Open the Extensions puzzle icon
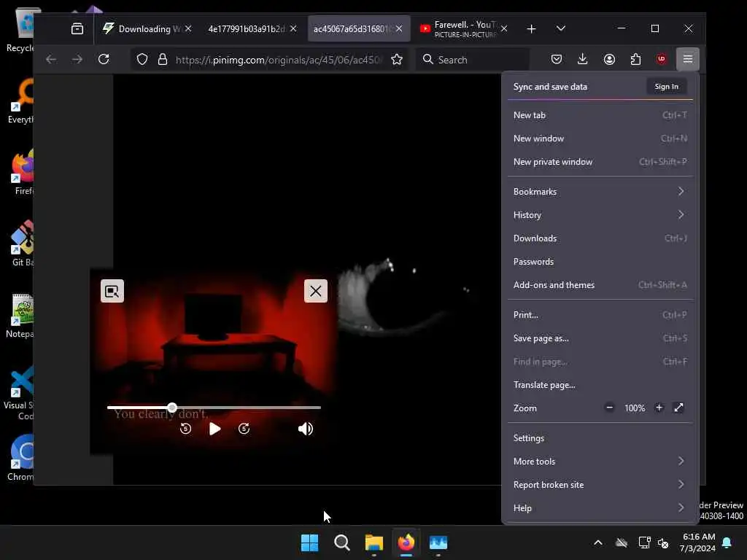The image size is (747, 560). coord(635,59)
